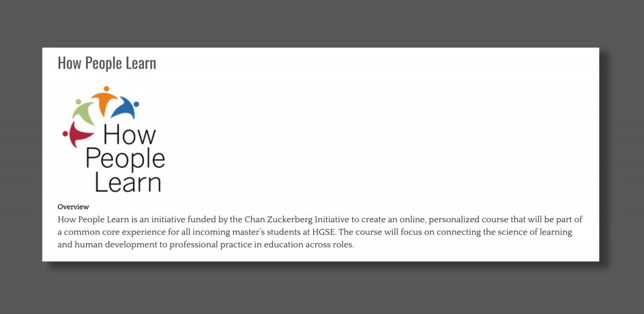
Task: Select the "How People Learn" page heading
Action: 107,63
